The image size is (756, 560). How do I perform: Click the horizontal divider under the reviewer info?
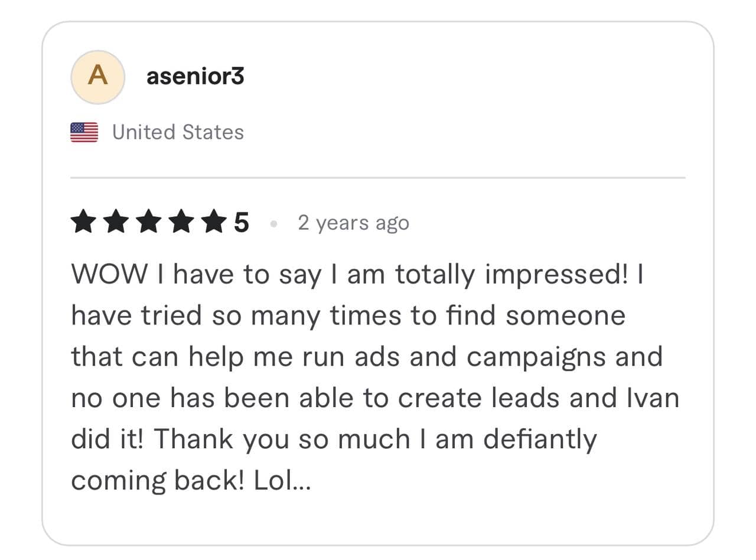[378, 177]
